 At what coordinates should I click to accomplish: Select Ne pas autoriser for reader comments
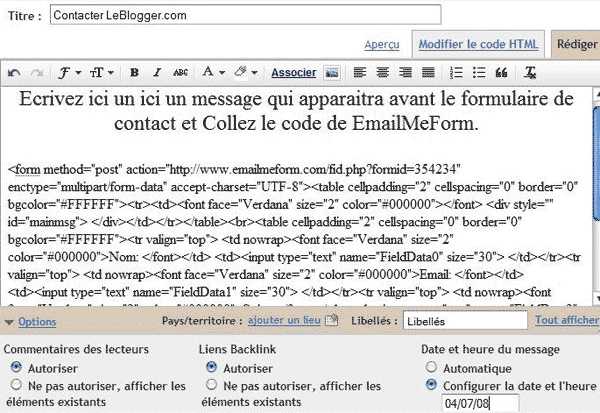[x=16, y=384]
